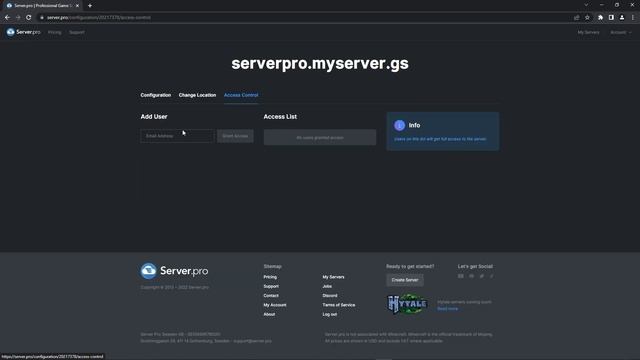Screen dimensions: 640x360
Task: Follow the Hytale Read more link
Action: (x=447, y=309)
